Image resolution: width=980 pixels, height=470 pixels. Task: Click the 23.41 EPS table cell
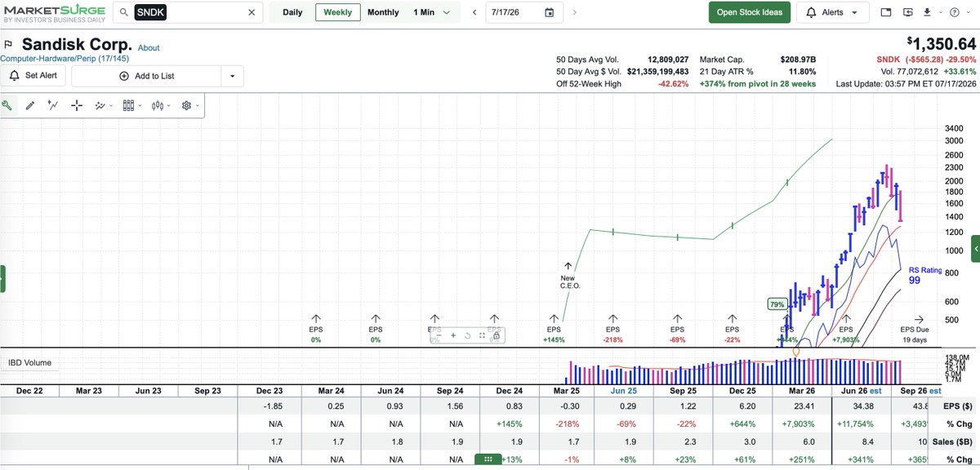[803, 406]
